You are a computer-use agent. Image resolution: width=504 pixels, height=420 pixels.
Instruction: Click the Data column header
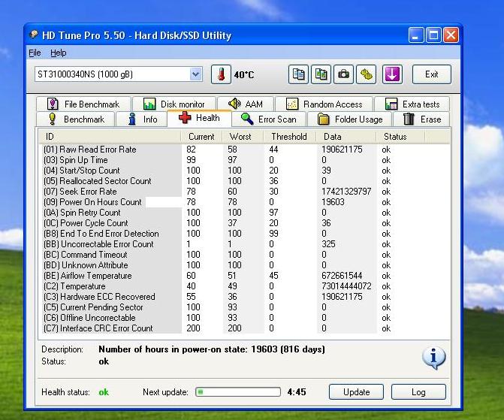click(346, 137)
